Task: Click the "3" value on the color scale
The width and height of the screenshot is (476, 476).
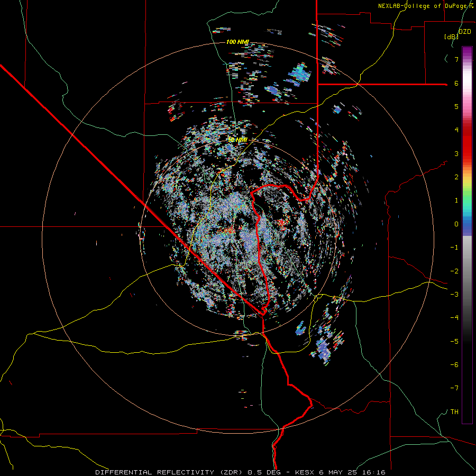Action: [x=456, y=153]
